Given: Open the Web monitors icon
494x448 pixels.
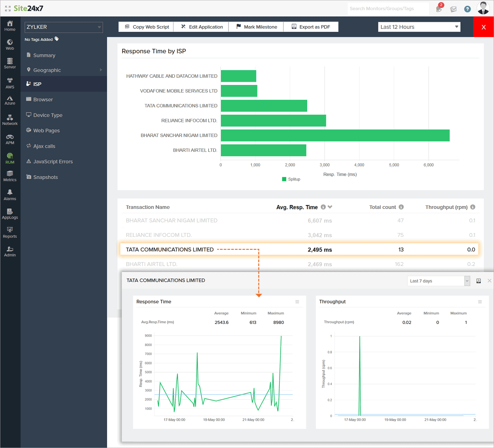Looking at the screenshot, I should 10,45.
